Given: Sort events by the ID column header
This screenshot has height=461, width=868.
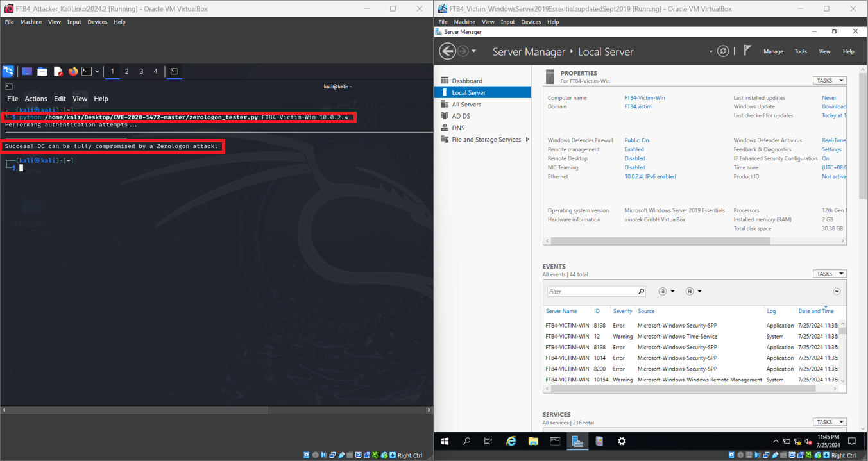Looking at the screenshot, I should point(597,311).
